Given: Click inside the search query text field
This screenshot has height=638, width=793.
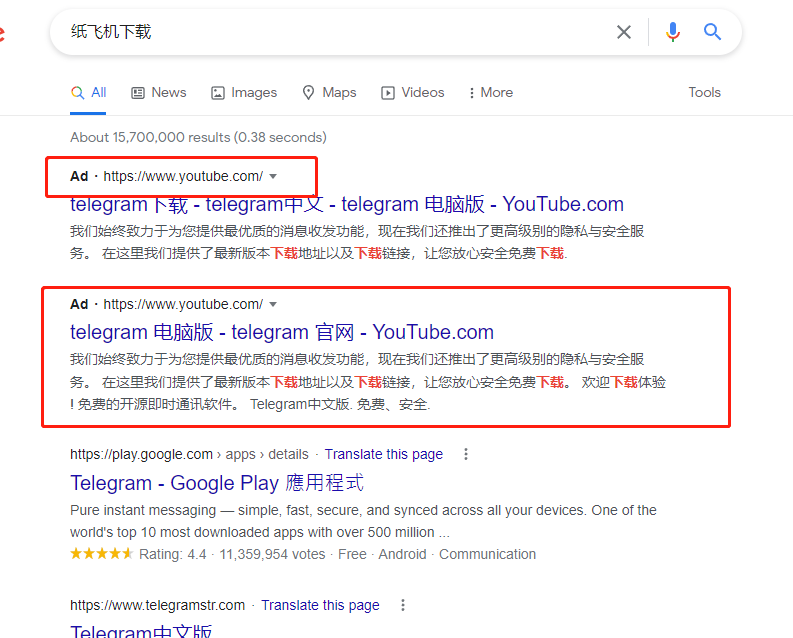Looking at the screenshot, I should click(330, 32).
